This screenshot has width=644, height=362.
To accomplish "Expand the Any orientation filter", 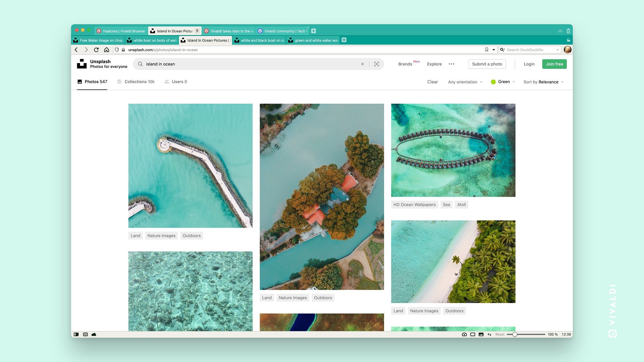I will tap(465, 82).
